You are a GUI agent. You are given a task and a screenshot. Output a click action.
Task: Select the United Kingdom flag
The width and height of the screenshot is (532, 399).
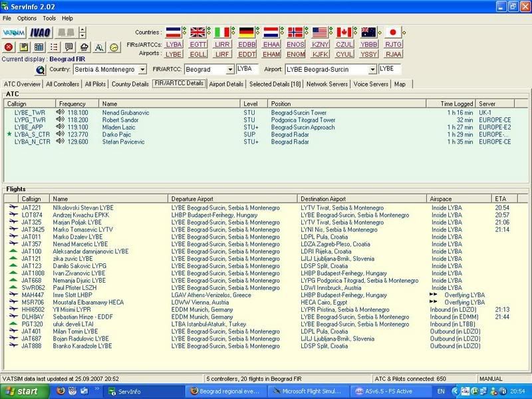(x=198, y=32)
